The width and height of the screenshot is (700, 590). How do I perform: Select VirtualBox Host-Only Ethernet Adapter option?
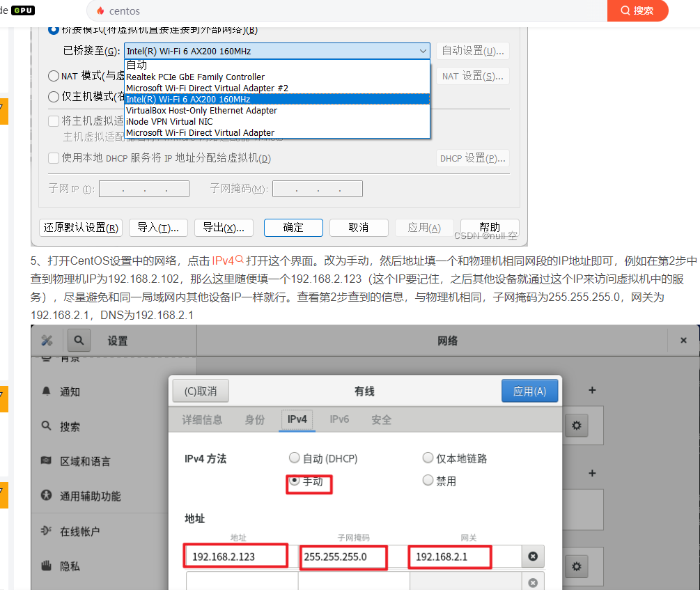tap(277, 110)
